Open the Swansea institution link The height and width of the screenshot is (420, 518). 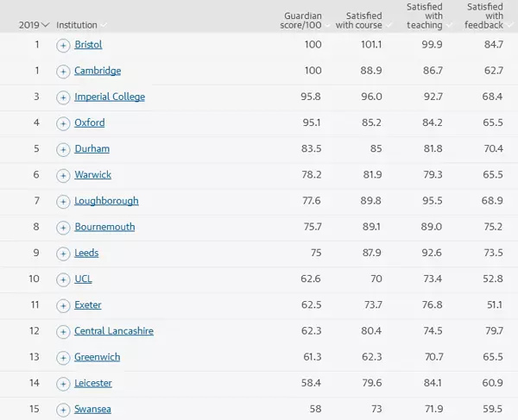click(x=92, y=409)
